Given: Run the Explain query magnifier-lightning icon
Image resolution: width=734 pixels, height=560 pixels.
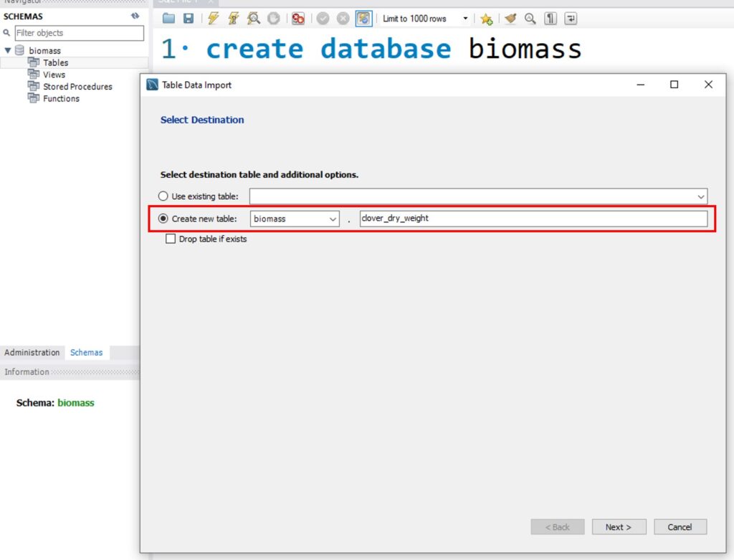Looking at the screenshot, I should click(253, 19).
